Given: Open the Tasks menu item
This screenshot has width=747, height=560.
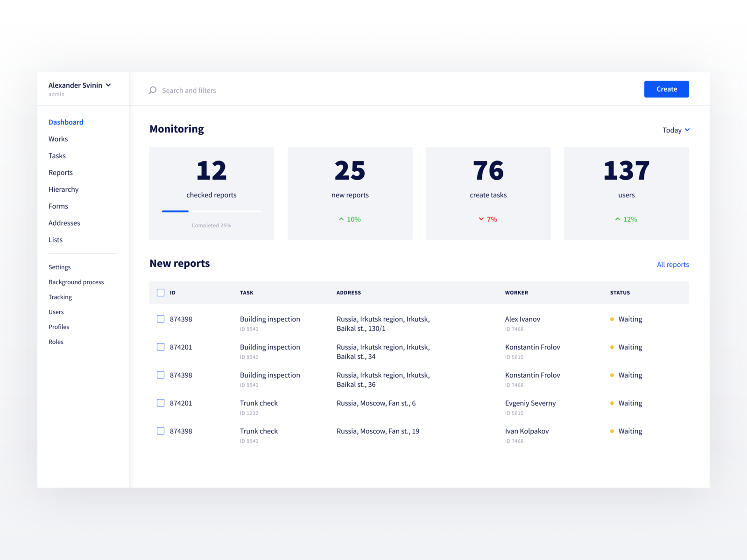Looking at the screenshot, I should point(57,156).
